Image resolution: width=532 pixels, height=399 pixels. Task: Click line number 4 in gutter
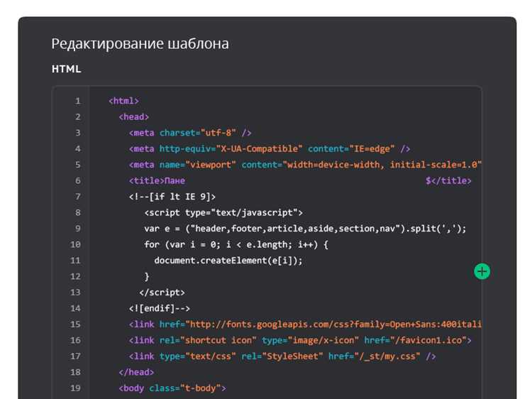pyautogui.click(x=78, y=148)
